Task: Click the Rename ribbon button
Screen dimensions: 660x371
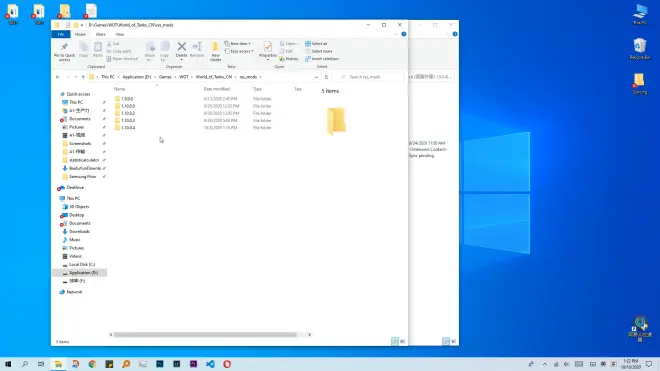Action: 197,50
